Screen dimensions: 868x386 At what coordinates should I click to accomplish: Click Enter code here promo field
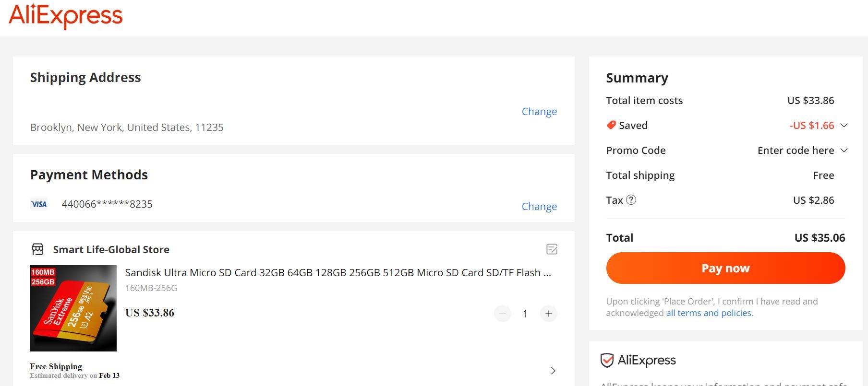tap(796, 151)
